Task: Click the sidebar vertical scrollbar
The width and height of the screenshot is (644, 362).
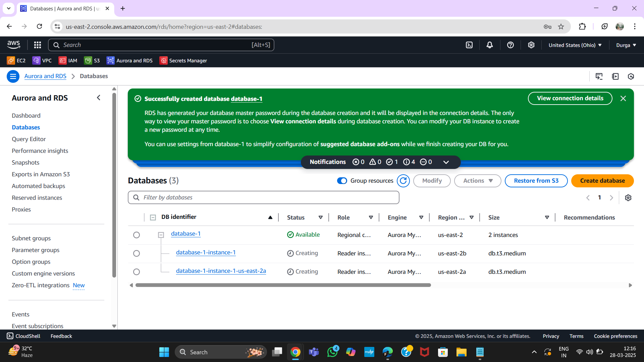Action: click(114, 185)
